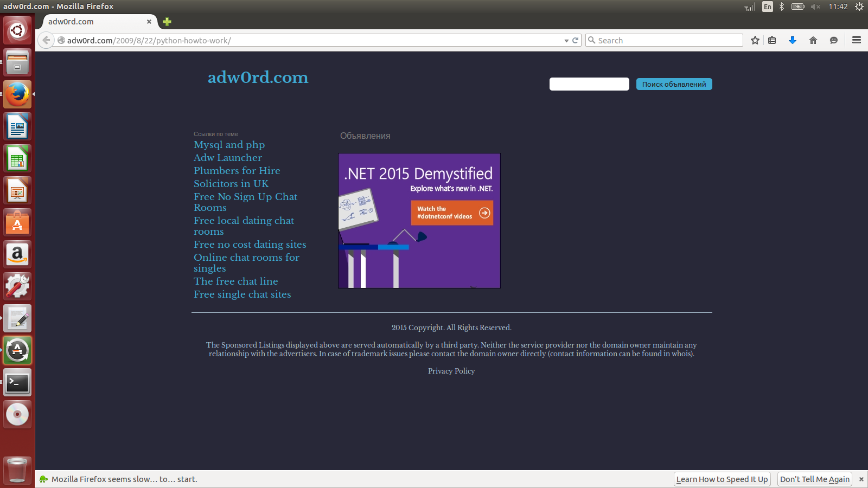Focus the website's ad search text field
This screenshot has width=868, height=488.
point(589,84)
